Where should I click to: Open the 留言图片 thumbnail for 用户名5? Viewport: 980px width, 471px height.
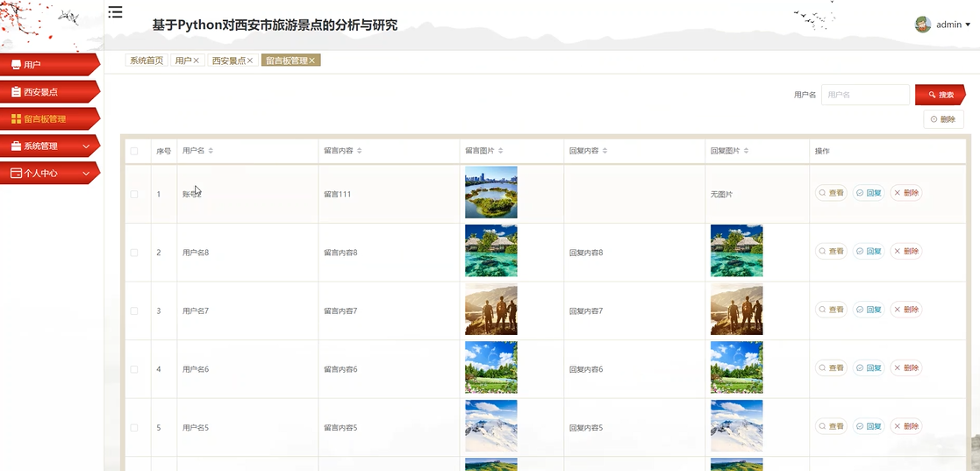click(x=491, y=426)
